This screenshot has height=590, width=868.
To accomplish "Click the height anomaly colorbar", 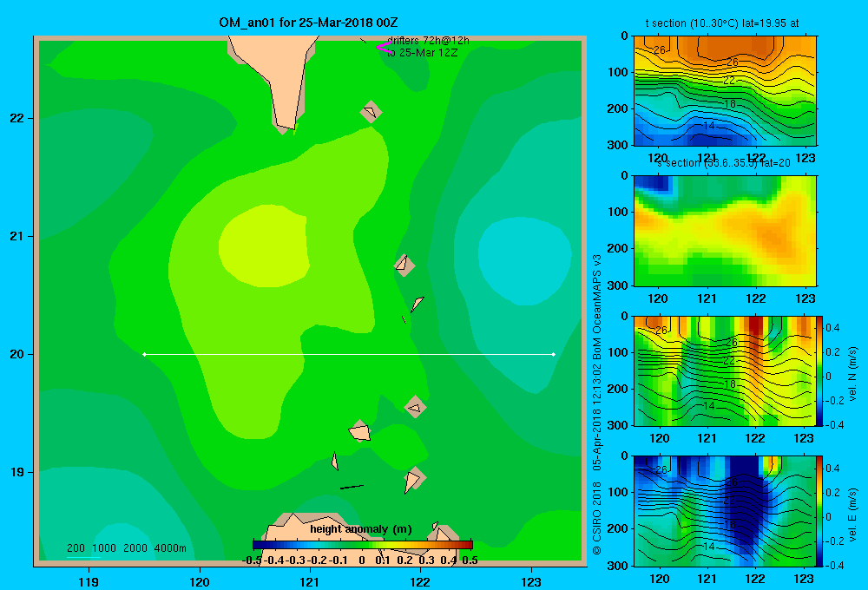I will click(x=363, y=545).
